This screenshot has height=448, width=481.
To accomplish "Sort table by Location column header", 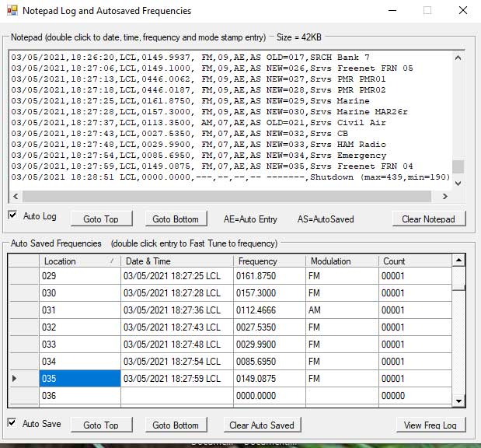I will (x=80, y=261).
